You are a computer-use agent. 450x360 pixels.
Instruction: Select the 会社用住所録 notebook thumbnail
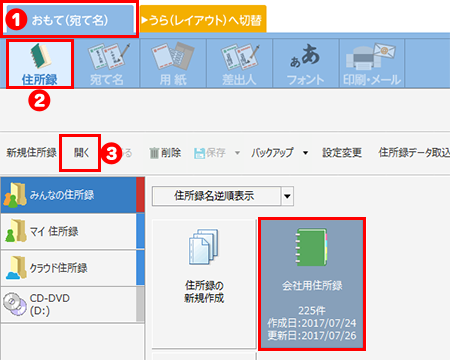click(x=312, y=284)
